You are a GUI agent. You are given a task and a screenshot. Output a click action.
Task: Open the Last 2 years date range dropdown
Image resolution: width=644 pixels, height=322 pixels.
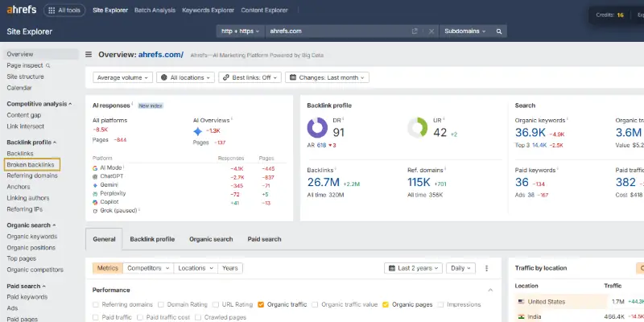[x=413, y=268]
